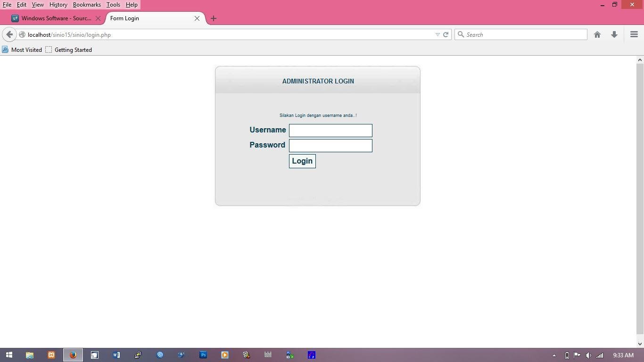Click the address bar URL

tap(69, 34)
